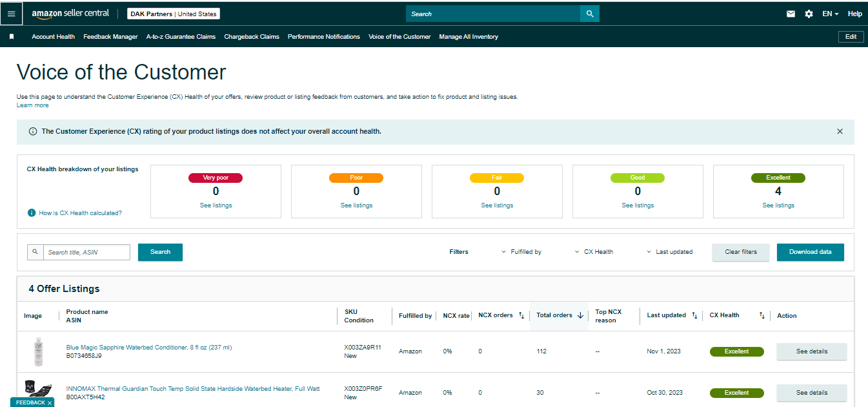Image resolution: width=868 pixels, height=407 pixels.
Task: Open How is CX Health calculated link
Action: pyautogui.click(x=81, y=213)
